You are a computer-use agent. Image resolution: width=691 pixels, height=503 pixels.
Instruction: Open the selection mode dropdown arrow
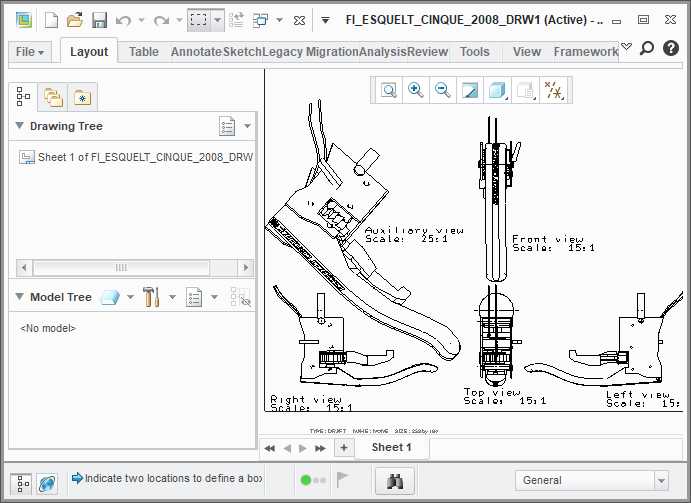(x=218, y=20)
